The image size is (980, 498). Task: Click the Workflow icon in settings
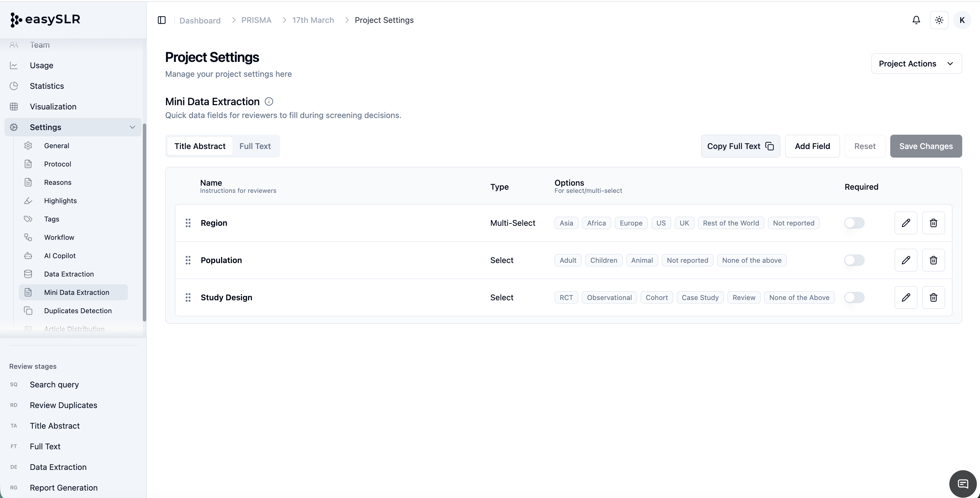coord(28,237)
